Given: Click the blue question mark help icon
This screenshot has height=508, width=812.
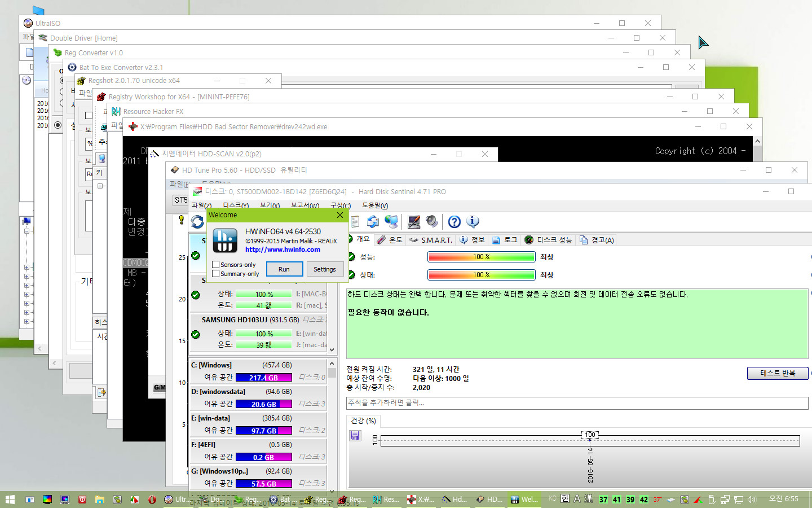Looking at the screenshot, I should [x=454, y=222].
